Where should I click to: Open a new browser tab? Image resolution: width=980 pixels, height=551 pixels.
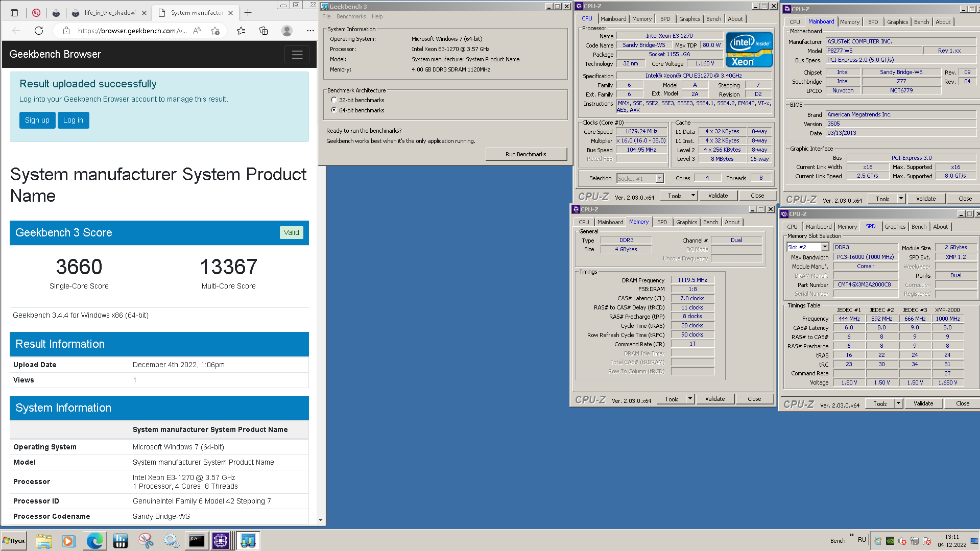[248, 13]
